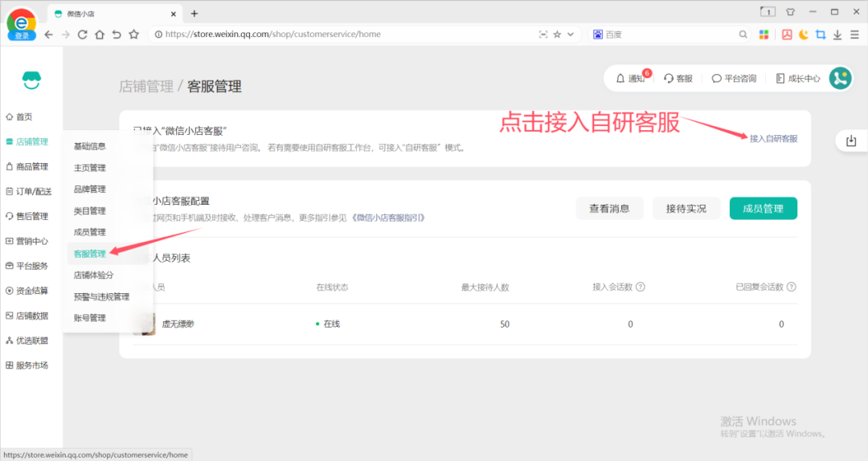Select 客服管理 in the submenu
This screenshot has height=461, width=868.
coord(90,254)
